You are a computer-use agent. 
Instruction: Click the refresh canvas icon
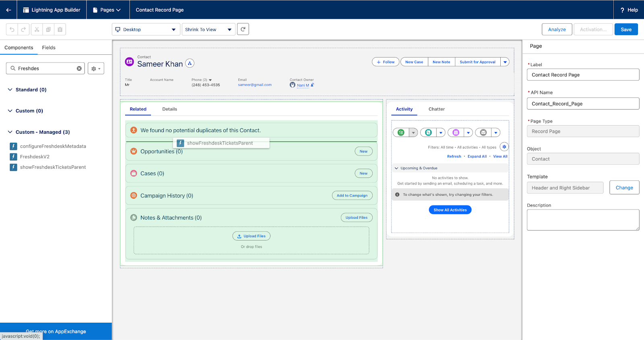[x=243, y=29]
